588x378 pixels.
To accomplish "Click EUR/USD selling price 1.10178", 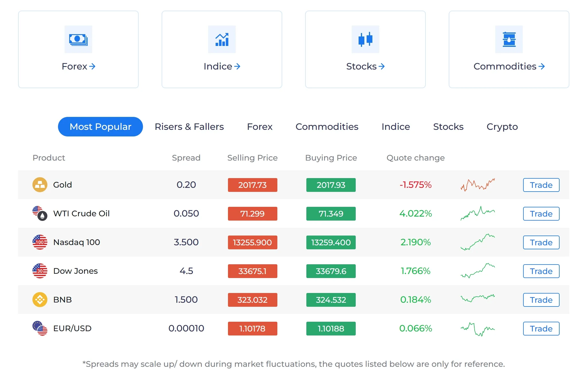I will 253,329.
